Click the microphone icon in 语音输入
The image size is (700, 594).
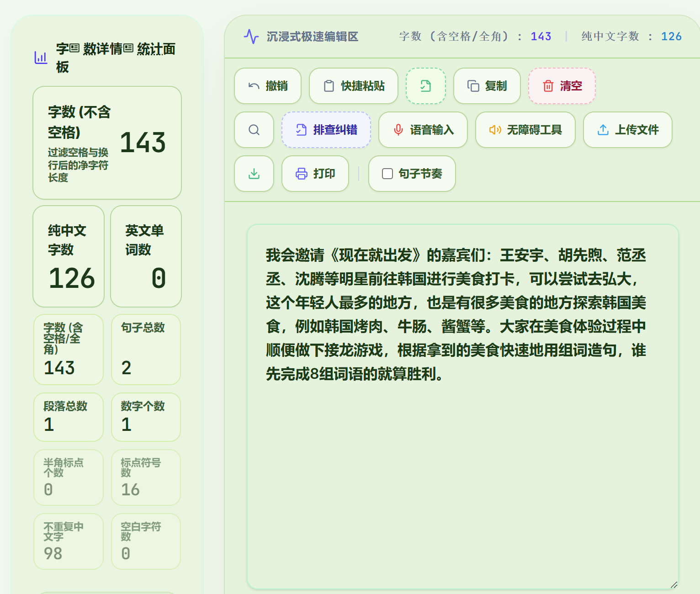[x=398, y=130]
